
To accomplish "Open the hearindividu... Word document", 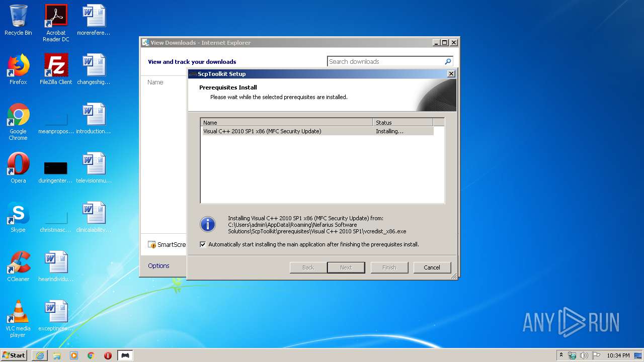I will [x=56, y=266].
